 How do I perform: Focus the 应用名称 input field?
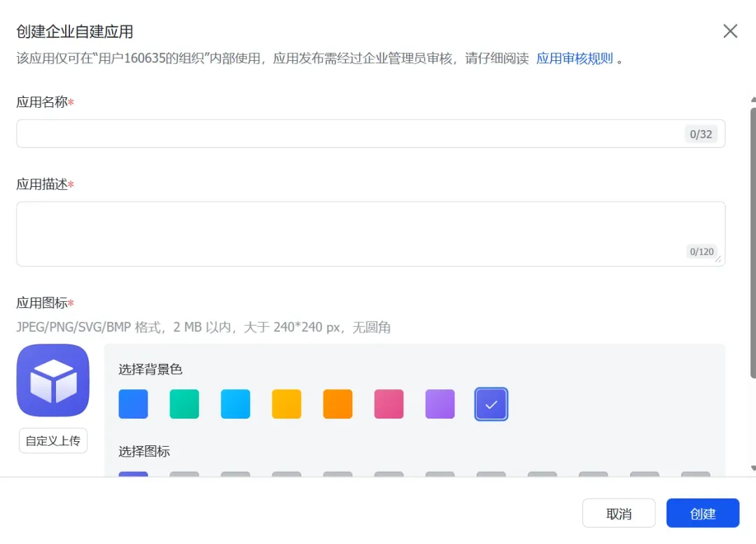(x=350, y=134)
